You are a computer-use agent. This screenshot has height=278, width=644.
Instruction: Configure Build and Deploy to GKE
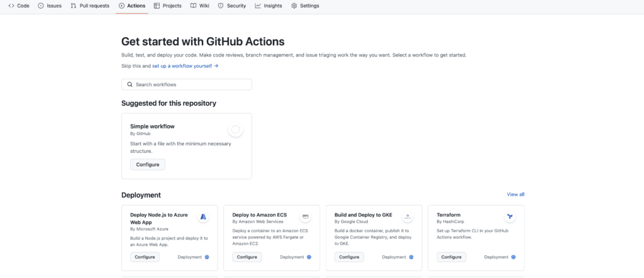pos(349,257)
